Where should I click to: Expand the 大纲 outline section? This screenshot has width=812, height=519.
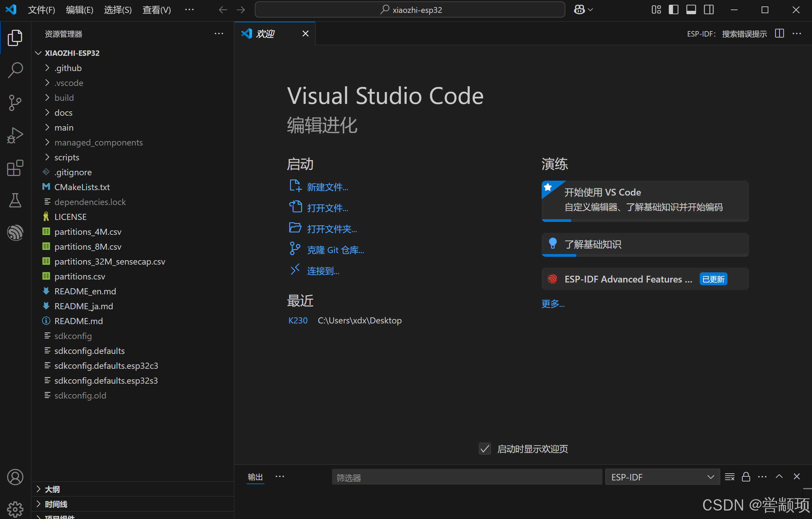pos(52,489)
